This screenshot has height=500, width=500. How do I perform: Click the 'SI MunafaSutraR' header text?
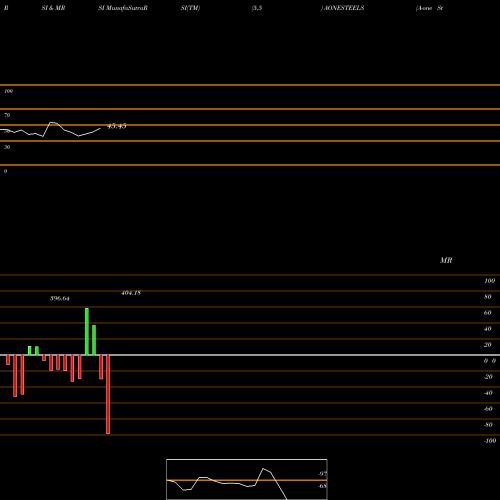pyautogui.click(x=123, y=8)
